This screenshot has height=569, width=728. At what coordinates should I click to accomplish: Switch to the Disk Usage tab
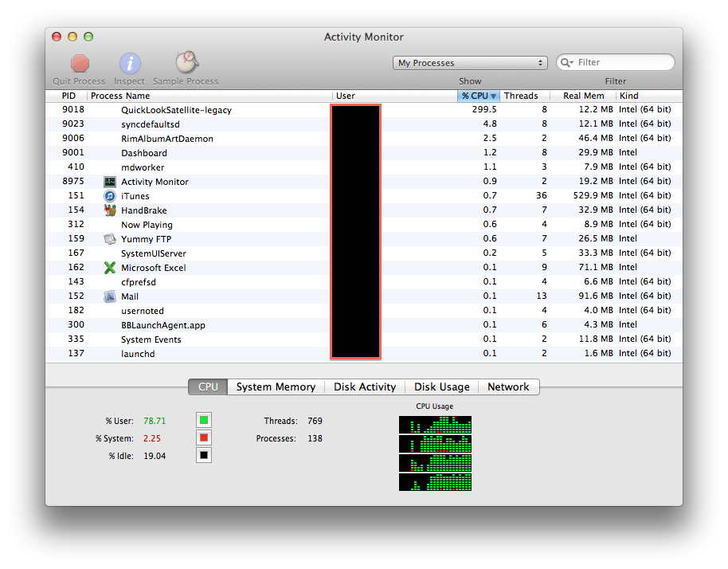click(441, 387)
